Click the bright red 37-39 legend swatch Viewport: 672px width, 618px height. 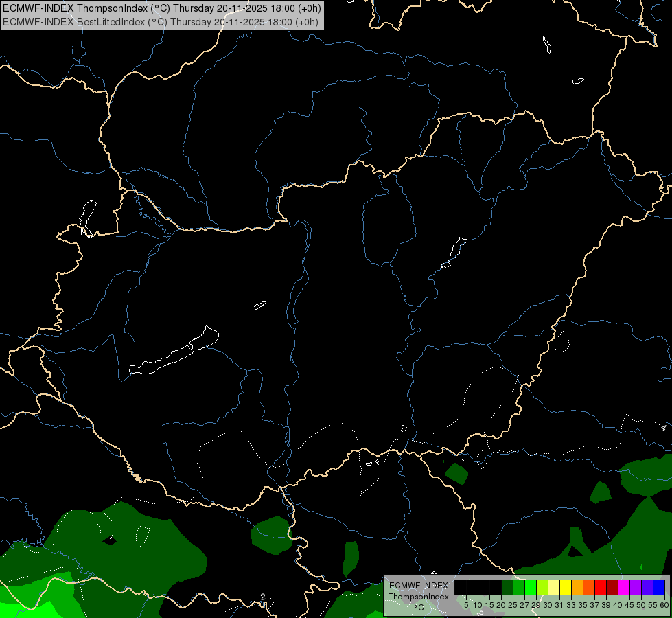[601, 588]
